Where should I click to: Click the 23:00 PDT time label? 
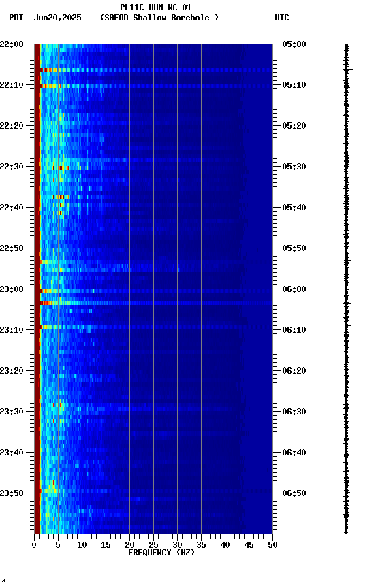coord(12,289)
